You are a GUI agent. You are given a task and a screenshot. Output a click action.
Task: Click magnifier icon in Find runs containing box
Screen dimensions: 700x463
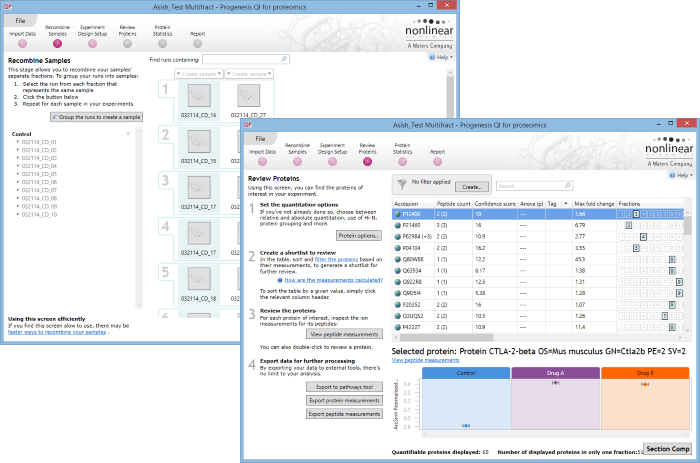[x=284, y=59]
